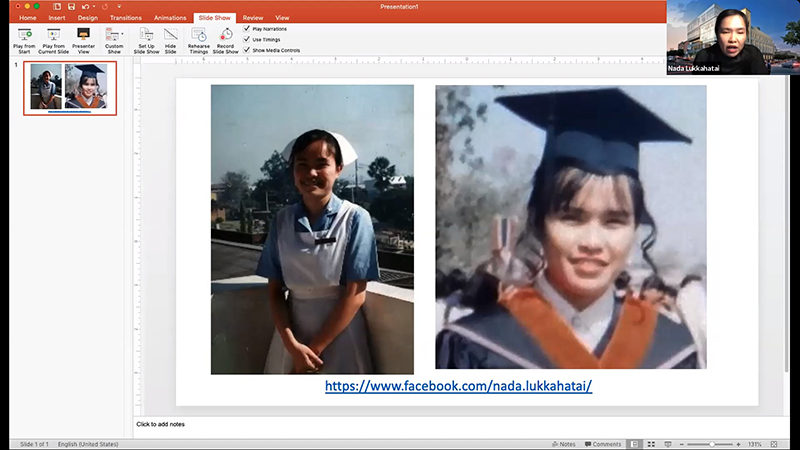Image resolution: width=800 pixels, height=450 pixels.
Task: Click the Redo icon in title bar
Action: click(x=105, y=7)
